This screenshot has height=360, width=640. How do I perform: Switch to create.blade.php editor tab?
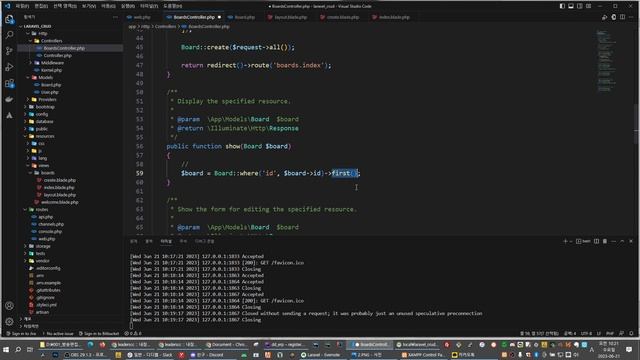coord(342,17)
